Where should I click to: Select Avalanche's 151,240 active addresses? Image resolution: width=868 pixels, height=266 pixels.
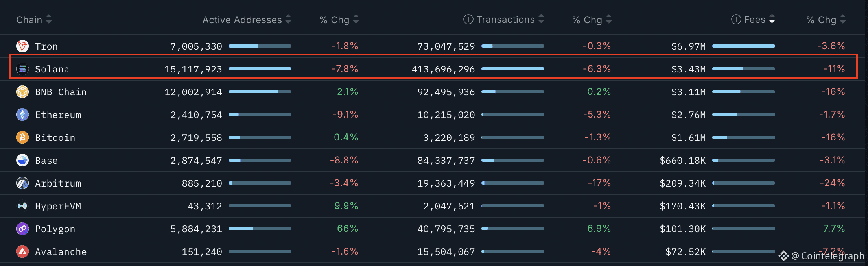(x=202, y=252)
